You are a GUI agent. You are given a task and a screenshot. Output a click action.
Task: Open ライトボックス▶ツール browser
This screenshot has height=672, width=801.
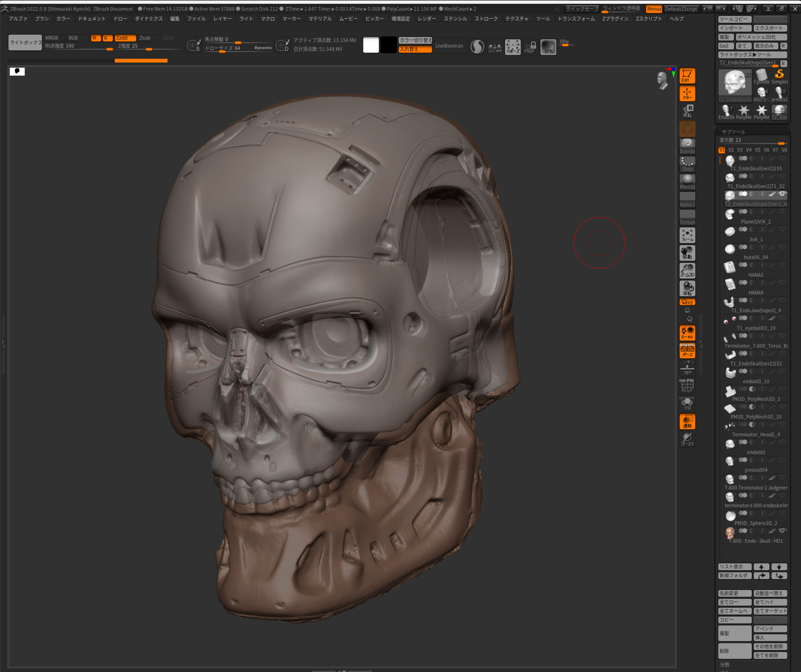pos(752,54)
